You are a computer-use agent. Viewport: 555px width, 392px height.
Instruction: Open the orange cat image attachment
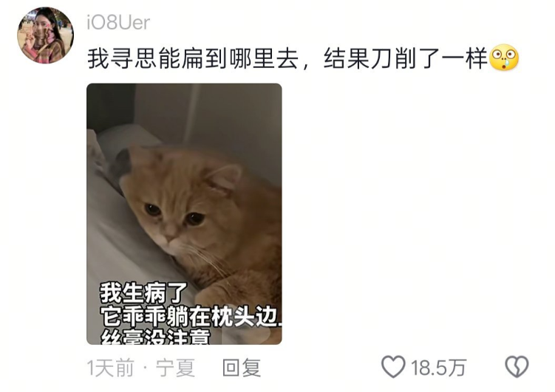[184, 214]
